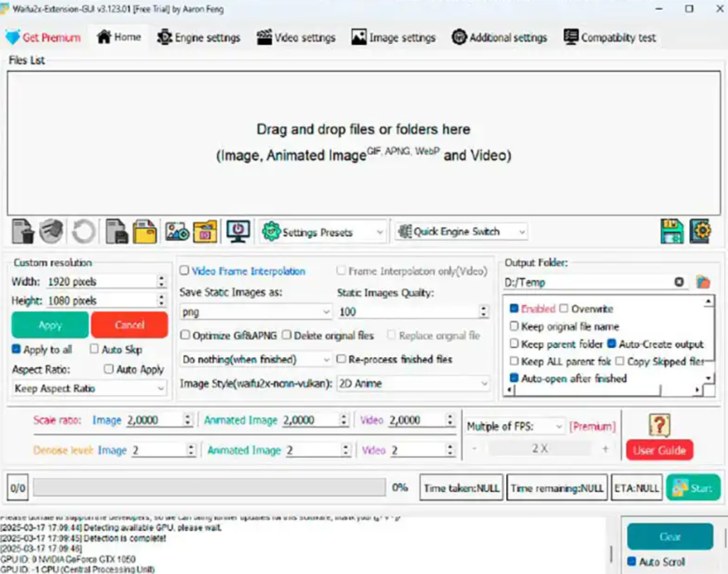Screen dimensions: 728x574
Task: Click the remove file trash icon
Action: pos(23,231)
